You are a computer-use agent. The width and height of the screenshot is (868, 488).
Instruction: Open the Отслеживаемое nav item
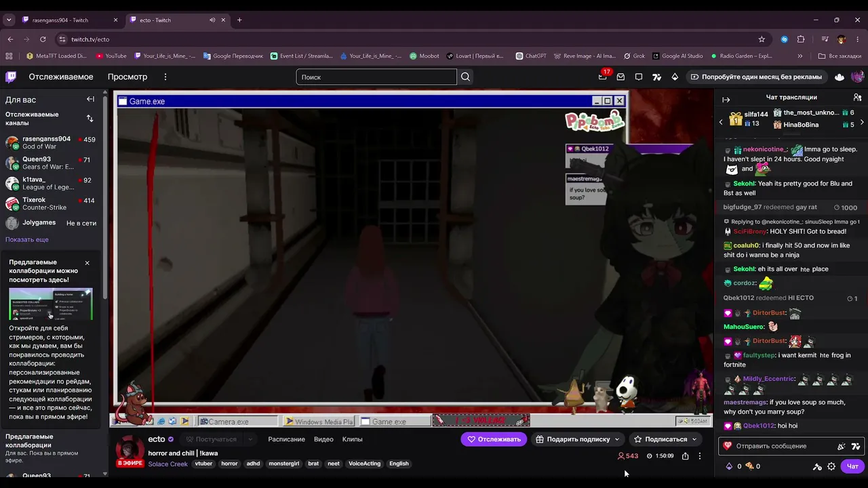click(x=61, y=77)
